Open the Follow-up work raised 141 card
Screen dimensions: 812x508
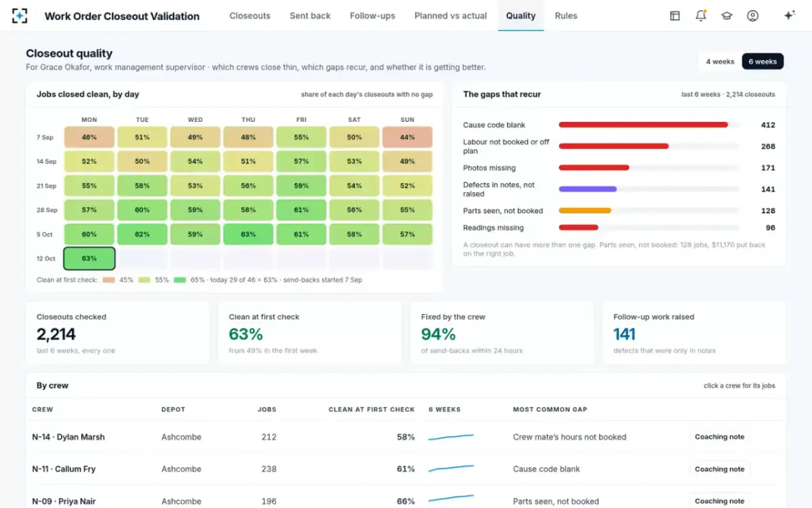pos(694,333)
